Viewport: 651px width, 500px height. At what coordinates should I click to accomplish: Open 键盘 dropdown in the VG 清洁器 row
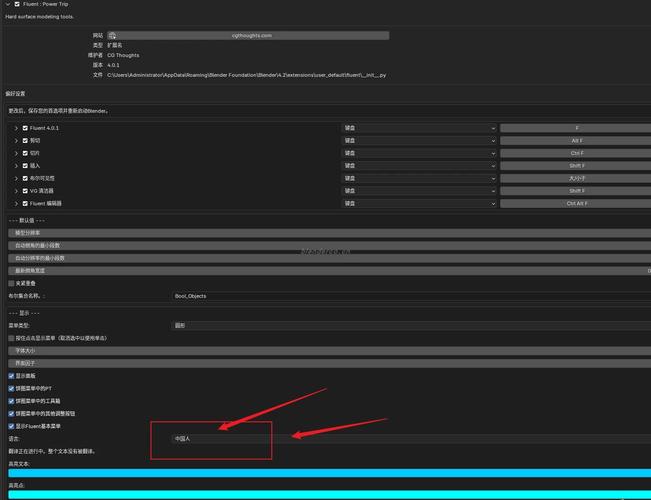point(419,191)
